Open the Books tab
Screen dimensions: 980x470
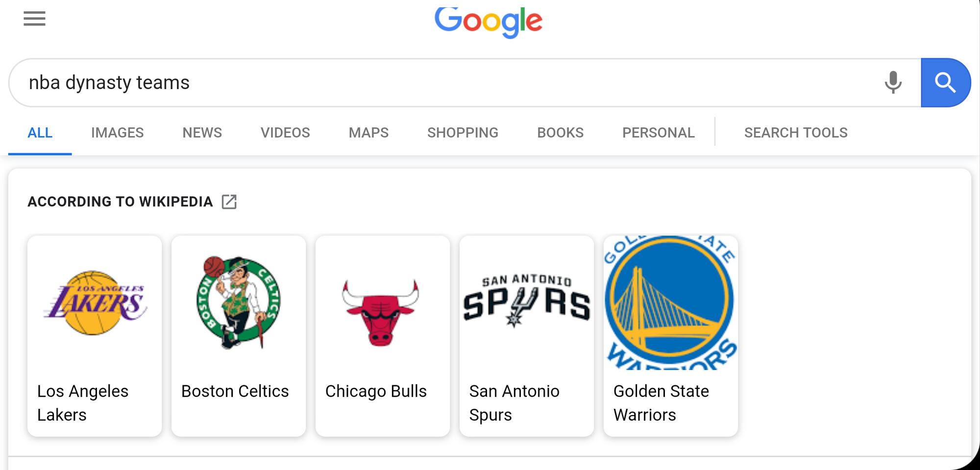click(x=560, y=133)
